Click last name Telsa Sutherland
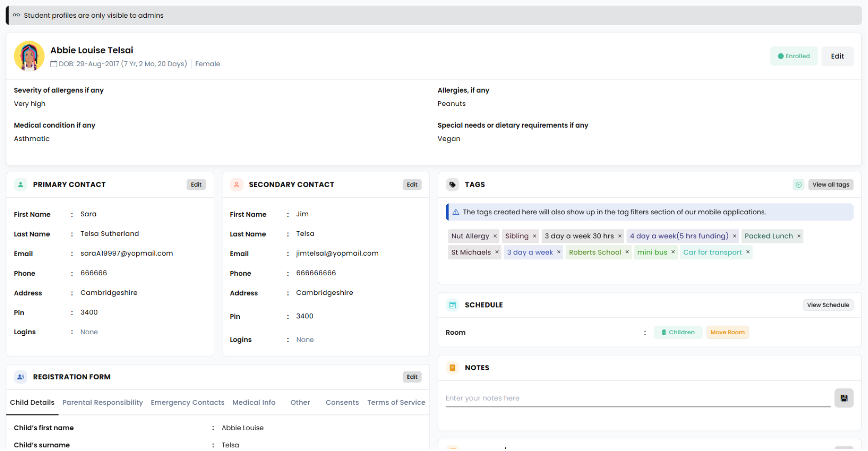 click(x=109, y=233)
